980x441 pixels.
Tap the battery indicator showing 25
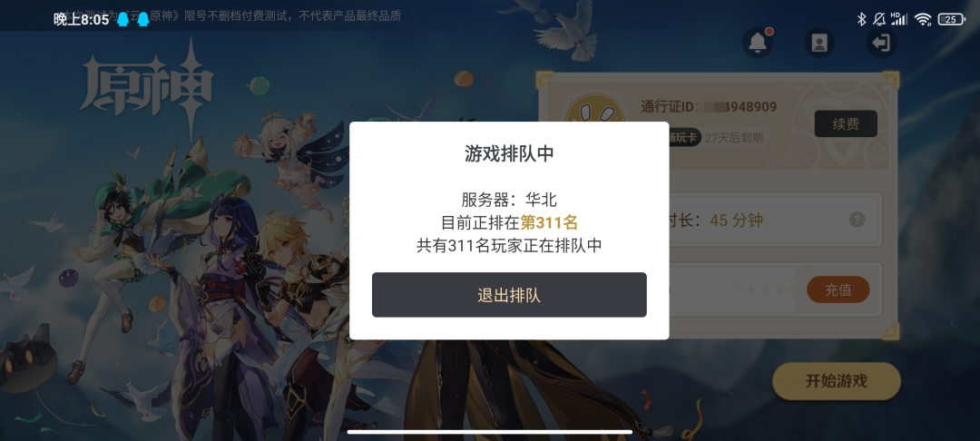tap(951, 19)
